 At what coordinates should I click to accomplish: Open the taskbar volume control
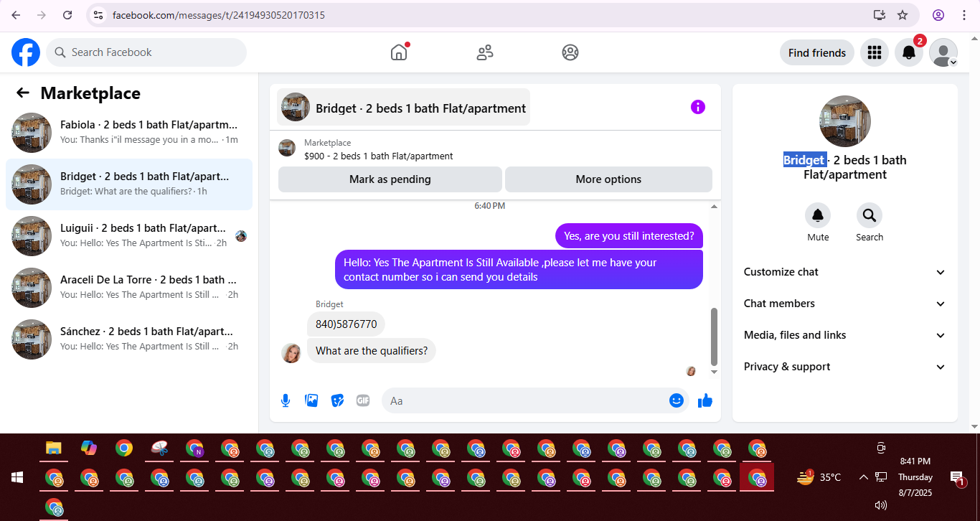pos(881,505)
